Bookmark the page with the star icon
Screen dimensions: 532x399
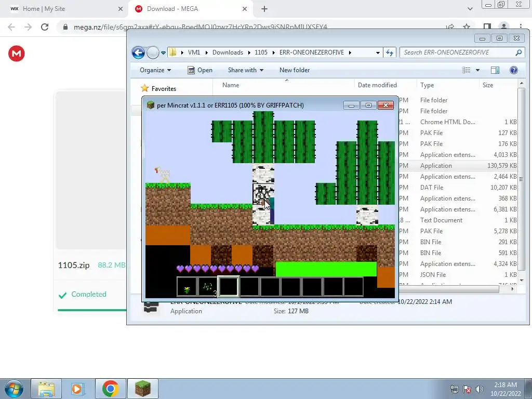point(467,27)
